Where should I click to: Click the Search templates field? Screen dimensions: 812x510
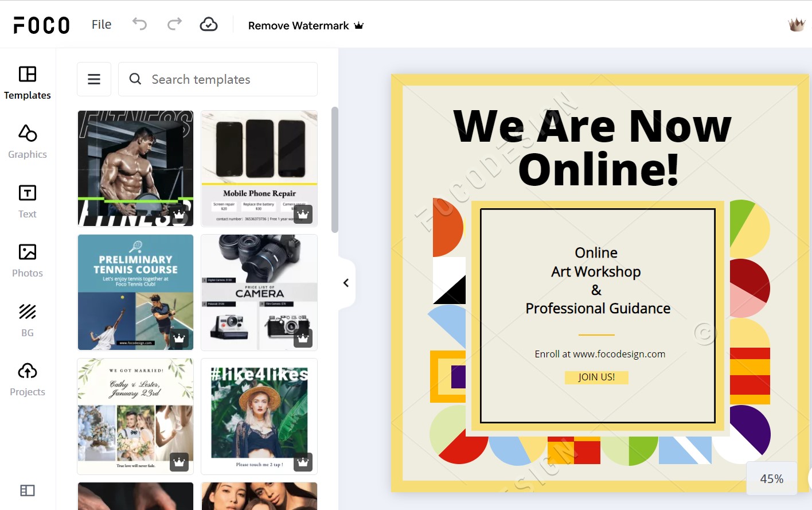click(x=218, y=79)
